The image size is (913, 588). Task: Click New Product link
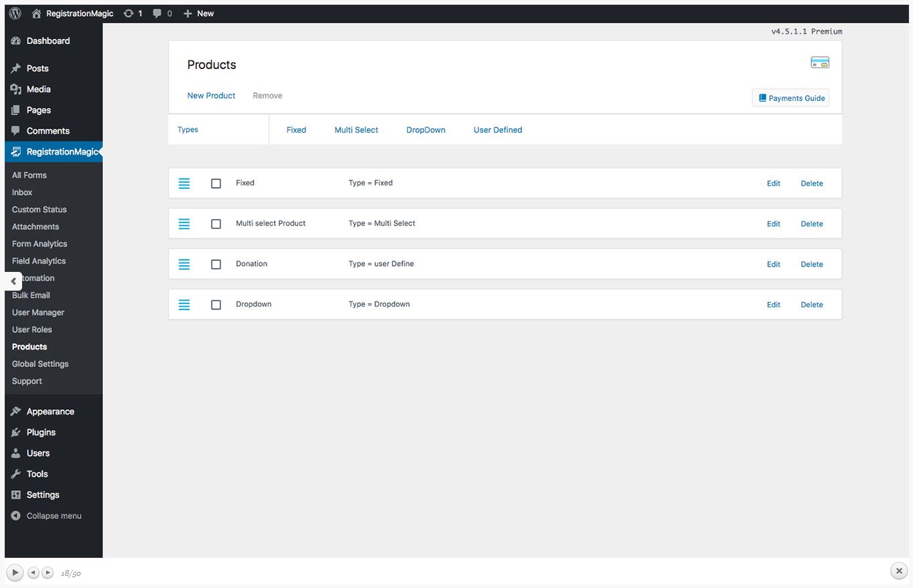pos(211,96)
